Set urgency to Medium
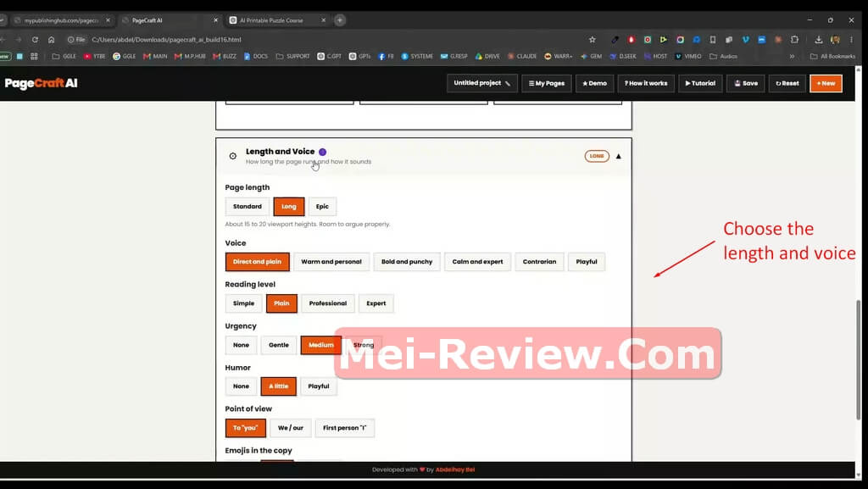Image resolution: width=868 pixels, height=489 pixels. (x=321, y=345)
